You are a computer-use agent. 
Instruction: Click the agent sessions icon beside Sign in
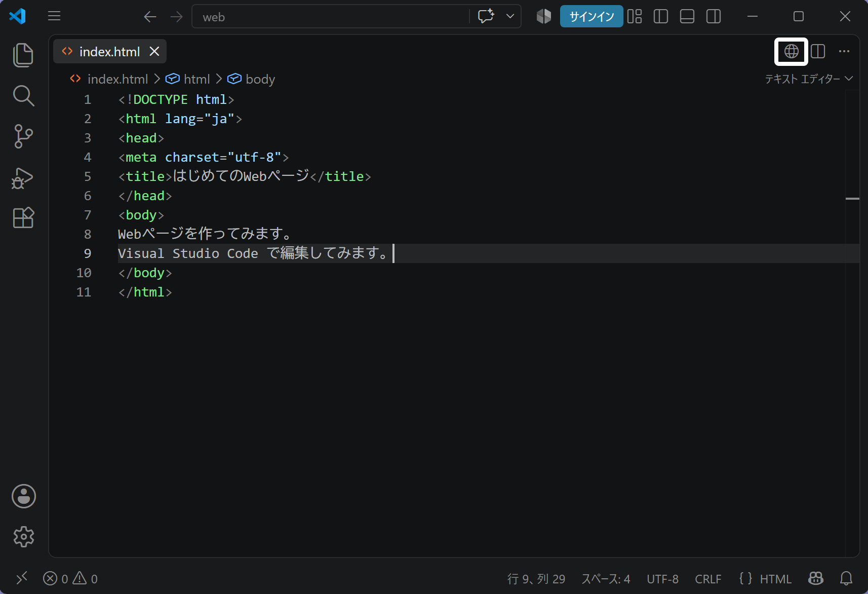tap(544, 16)
